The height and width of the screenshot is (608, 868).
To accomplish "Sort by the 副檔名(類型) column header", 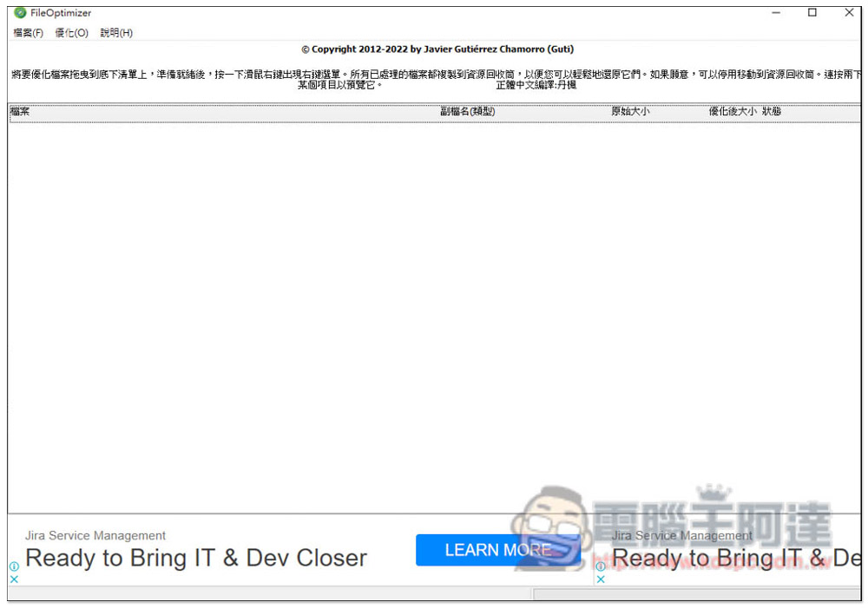I will pos(467,111).
